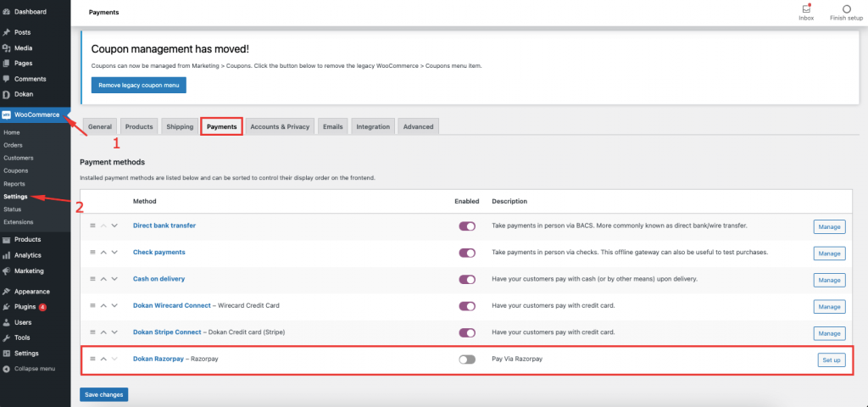Move Check payments down with chevron
This screenshot has height=407, width=868.
point(114,253)
